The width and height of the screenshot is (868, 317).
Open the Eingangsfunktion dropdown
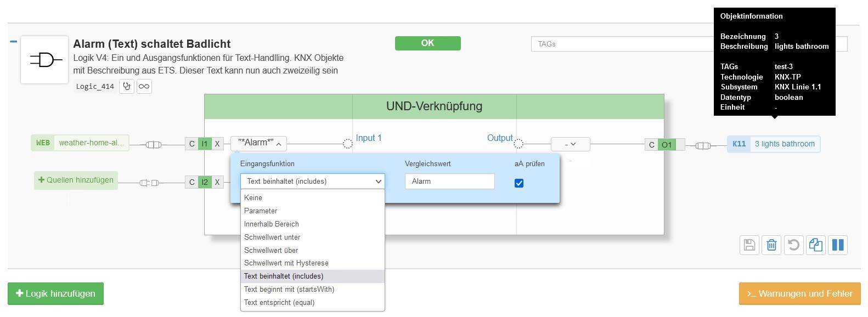point(312,181)
